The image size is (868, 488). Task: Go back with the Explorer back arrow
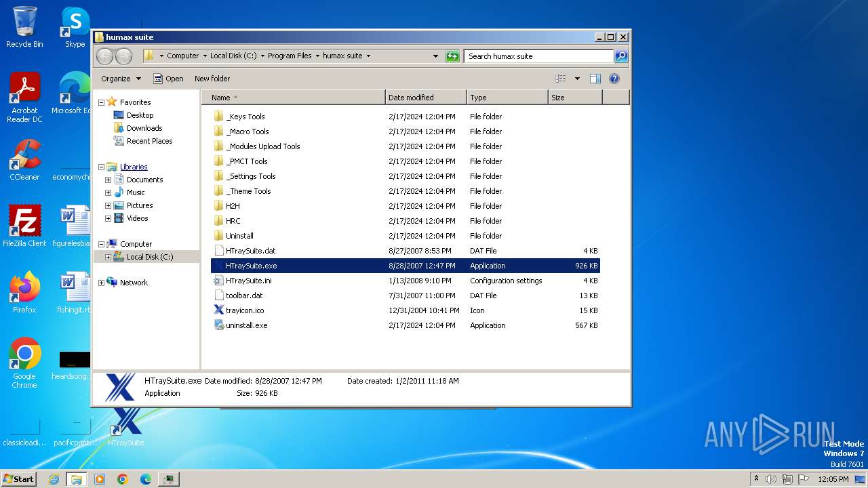[104, 56]
